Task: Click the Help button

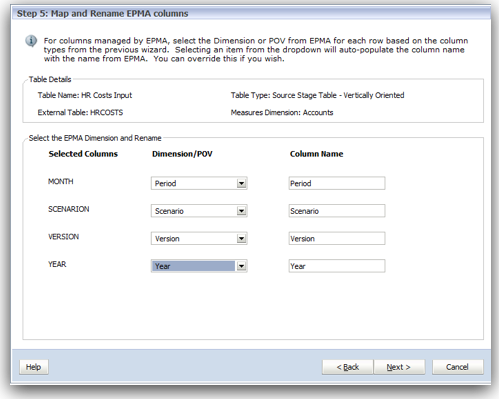Action: coord(34,367)
